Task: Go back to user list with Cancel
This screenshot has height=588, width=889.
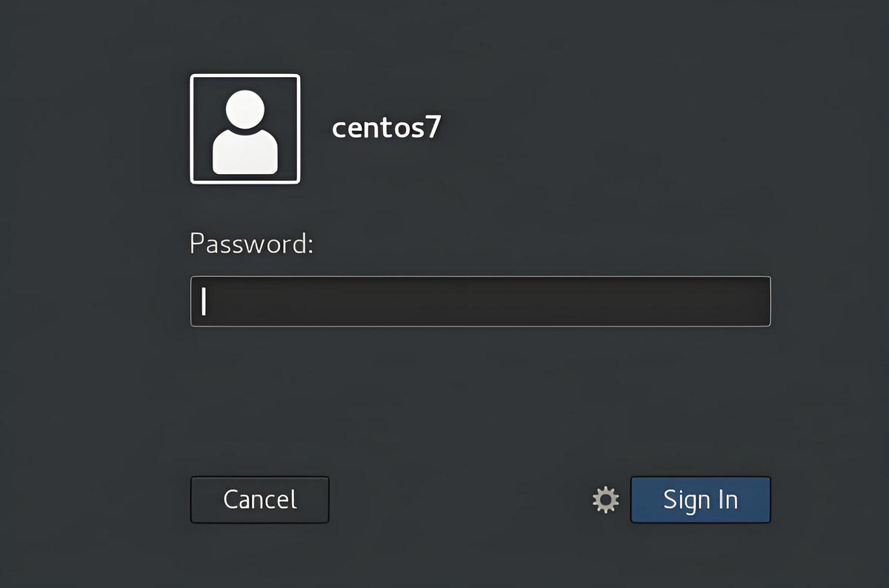Action: (260, 500)
